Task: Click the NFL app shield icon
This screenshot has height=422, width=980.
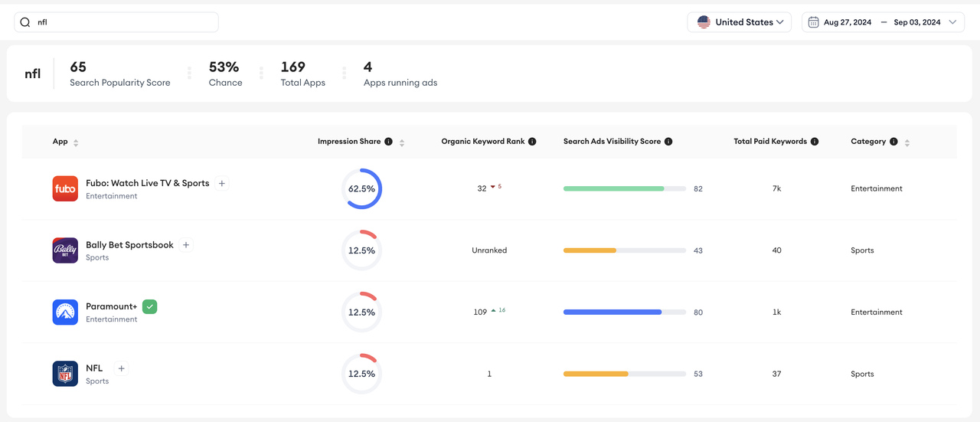Action: tap(65, 374)
